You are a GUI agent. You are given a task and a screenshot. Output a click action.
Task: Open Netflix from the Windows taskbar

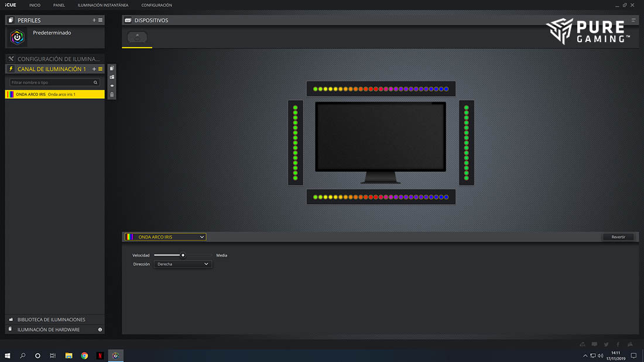[100, 356]
